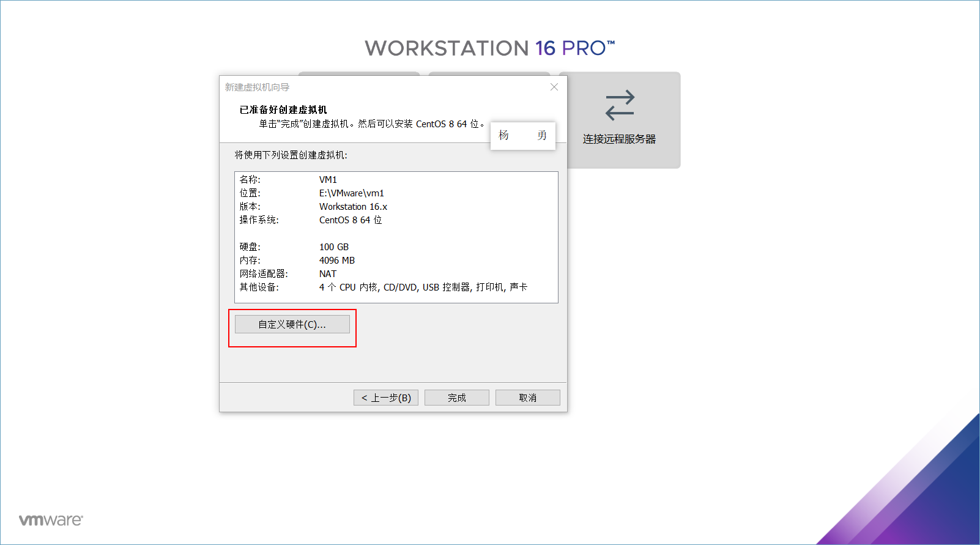Select the 4096 MB memory value
The image size is (980, 545).
(337, 260)
